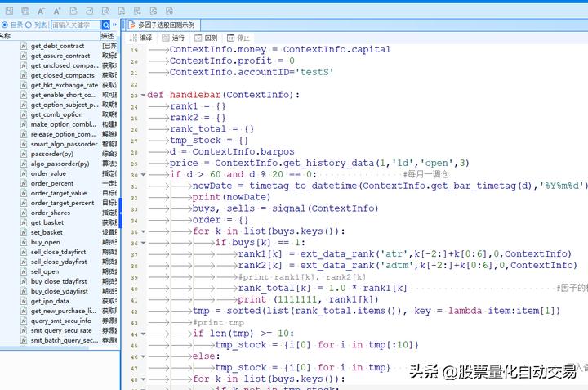
Task: Click the search magnifier icon
Action: coord(106,25)
